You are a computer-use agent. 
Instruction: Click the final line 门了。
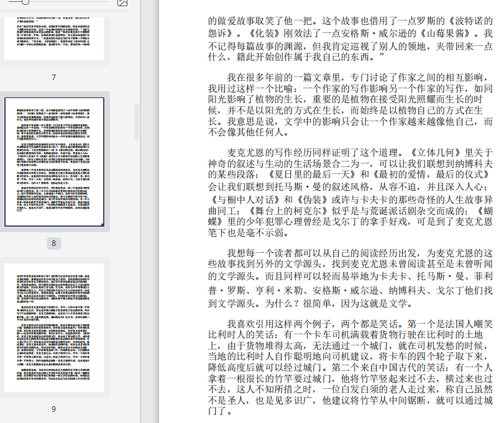(x=220, y=411)
